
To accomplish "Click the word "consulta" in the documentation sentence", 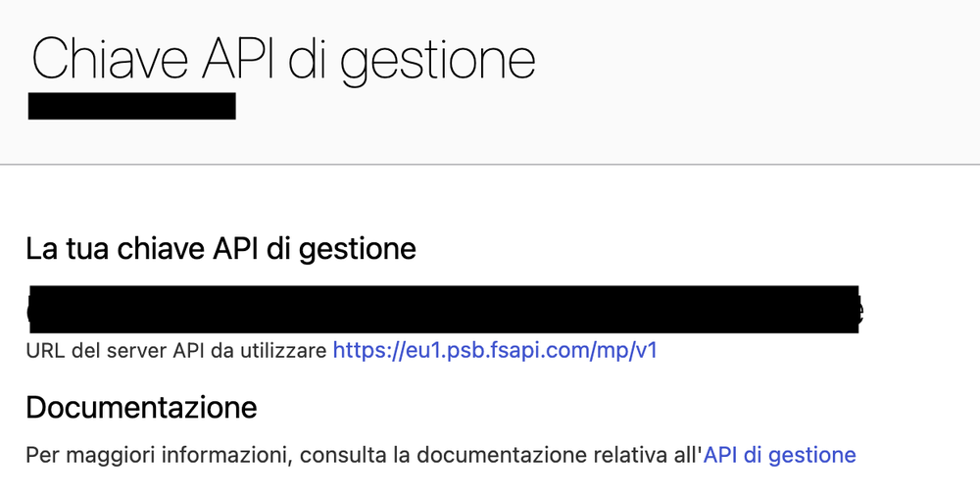I will (341, 455).
